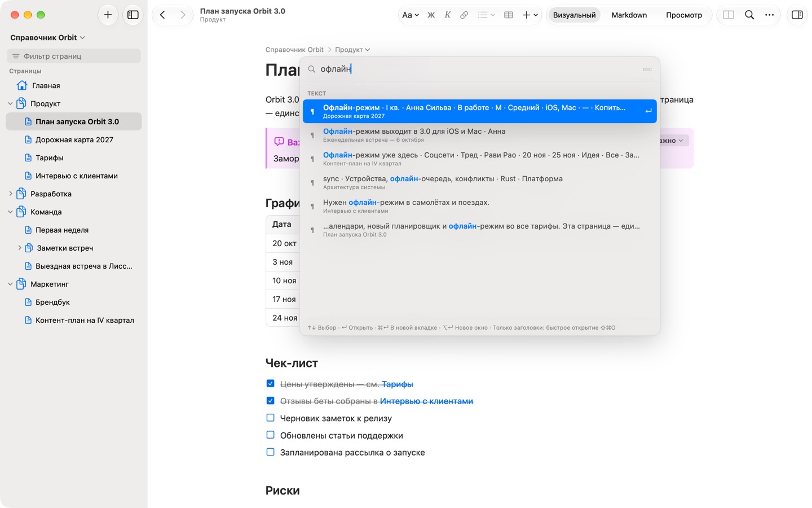Click the Главная home icon
Screen dimensions: 812x508
coord(22,85)
